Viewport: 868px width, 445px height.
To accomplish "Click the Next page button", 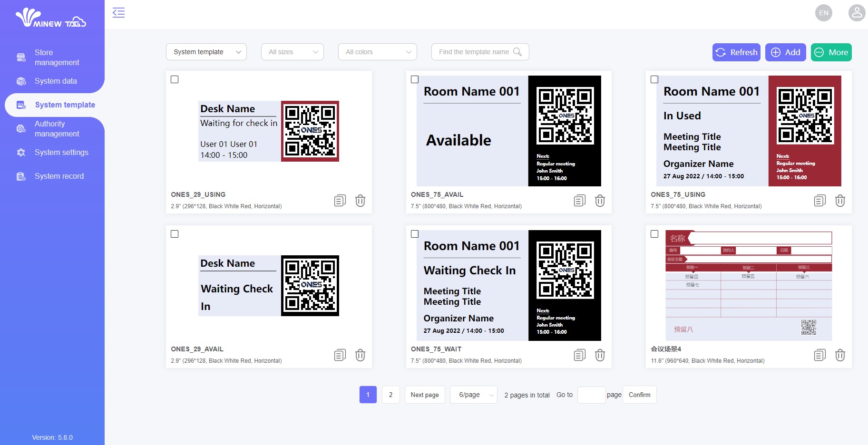I will click(x=424, y=395).
